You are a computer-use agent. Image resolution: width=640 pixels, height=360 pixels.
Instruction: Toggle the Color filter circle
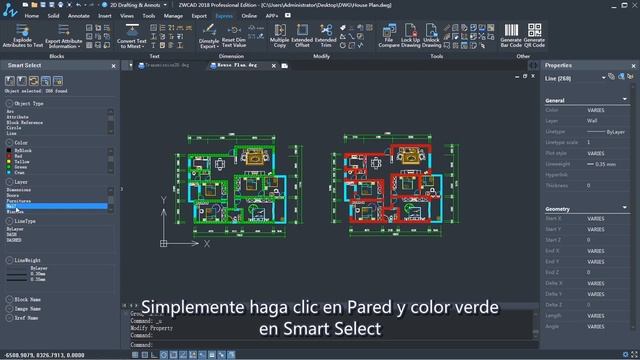coord(9,143)
